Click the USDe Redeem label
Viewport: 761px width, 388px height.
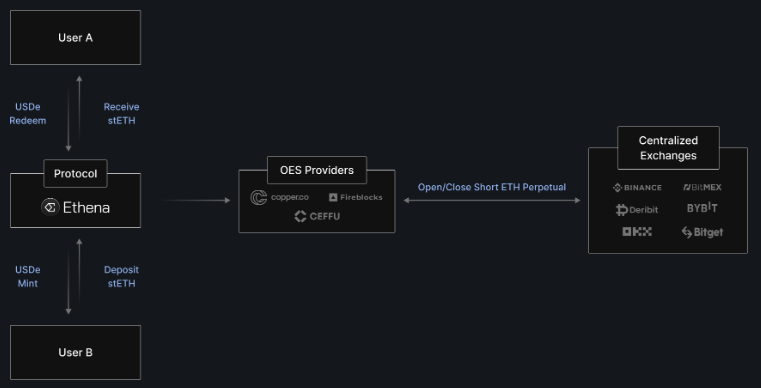point(28,114)
